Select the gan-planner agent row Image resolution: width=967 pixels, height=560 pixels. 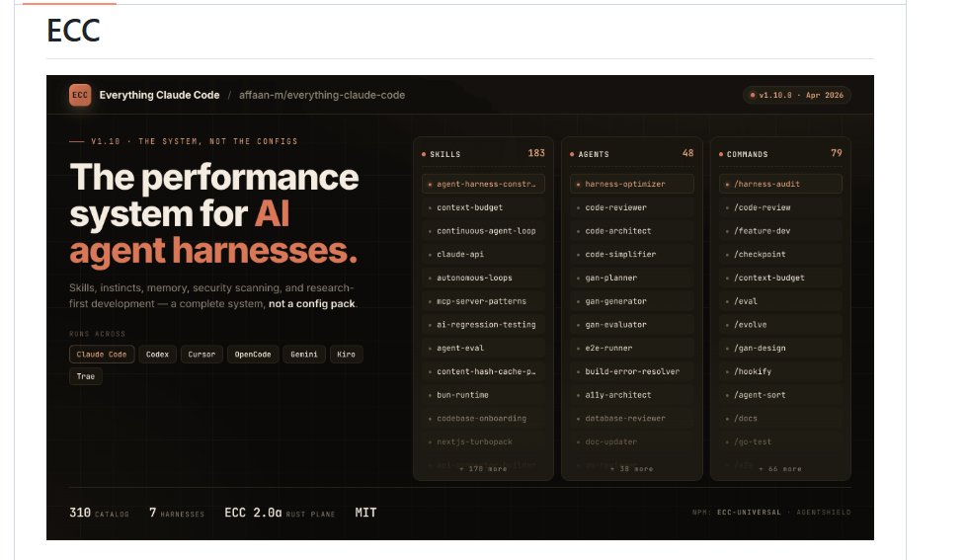(x=632, y=278)
